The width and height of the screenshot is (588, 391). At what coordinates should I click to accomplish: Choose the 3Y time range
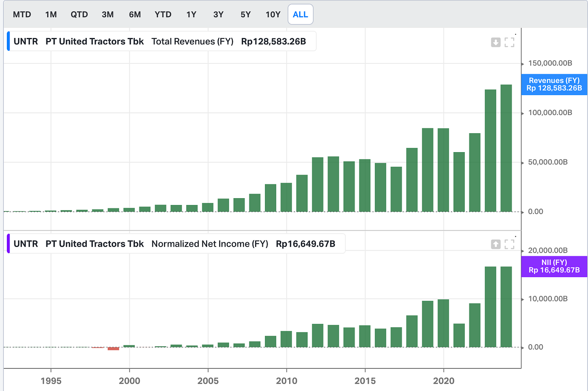[218, 15]
